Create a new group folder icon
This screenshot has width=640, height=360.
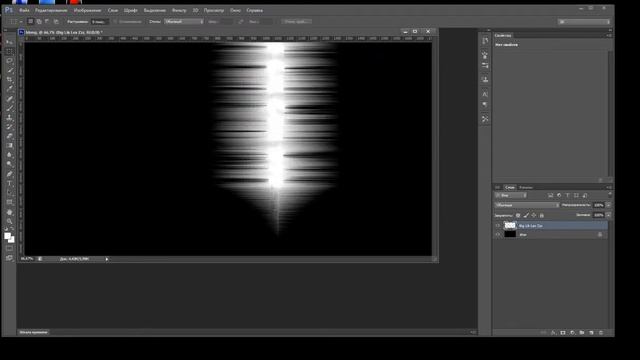pos(582,333)
